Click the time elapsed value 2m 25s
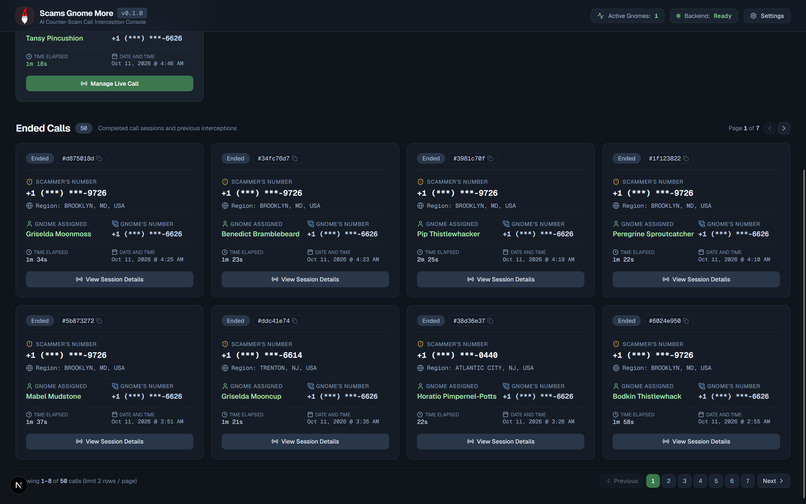 tap(427, 260)
